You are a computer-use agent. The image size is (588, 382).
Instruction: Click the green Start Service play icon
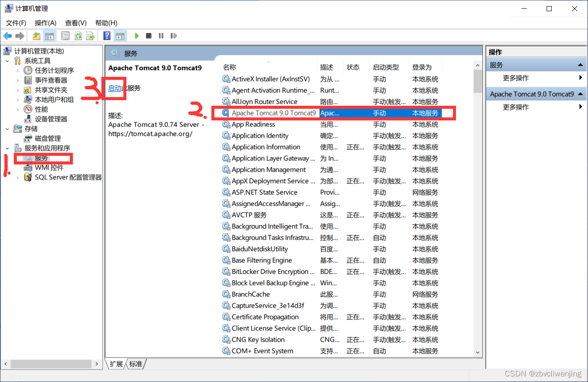point(137,36)
